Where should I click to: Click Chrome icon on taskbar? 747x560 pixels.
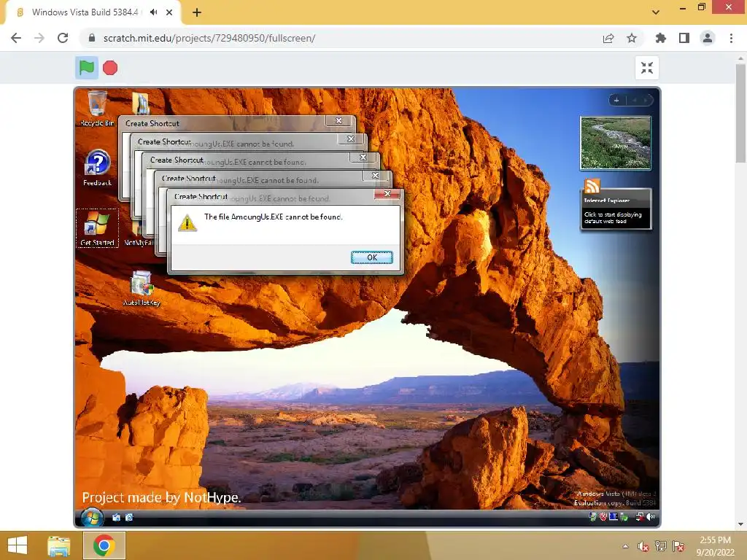[x=104, y=545]
